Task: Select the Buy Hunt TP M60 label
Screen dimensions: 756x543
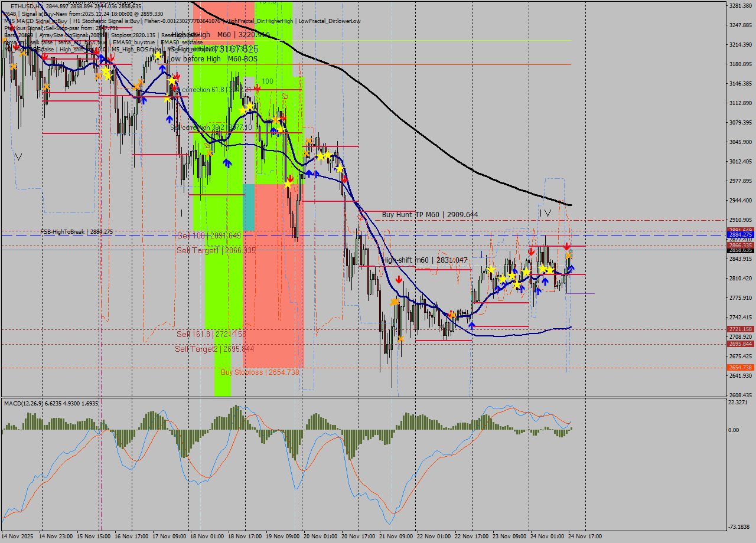Action: tap(429, 215)
